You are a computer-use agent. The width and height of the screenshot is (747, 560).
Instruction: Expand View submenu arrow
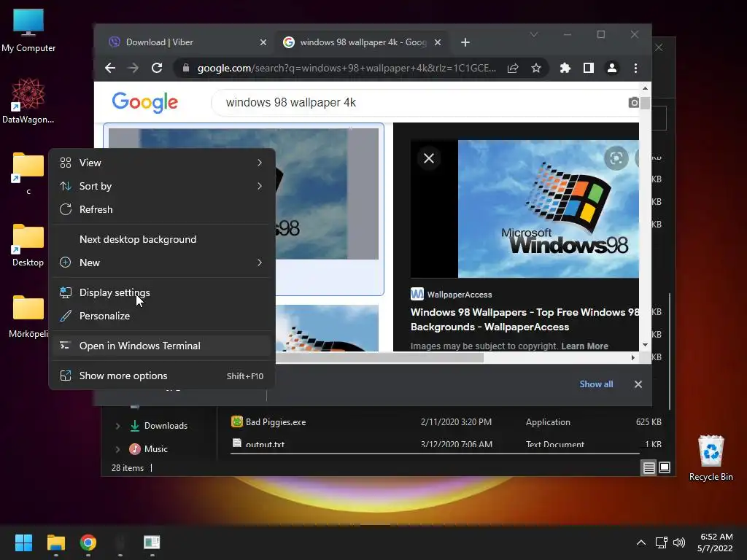point(260,163)
